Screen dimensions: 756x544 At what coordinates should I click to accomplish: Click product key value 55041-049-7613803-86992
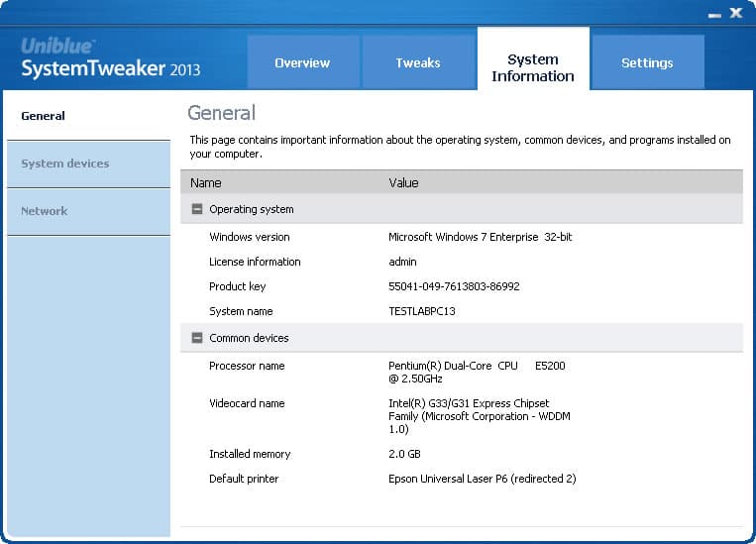click(454, 286)
